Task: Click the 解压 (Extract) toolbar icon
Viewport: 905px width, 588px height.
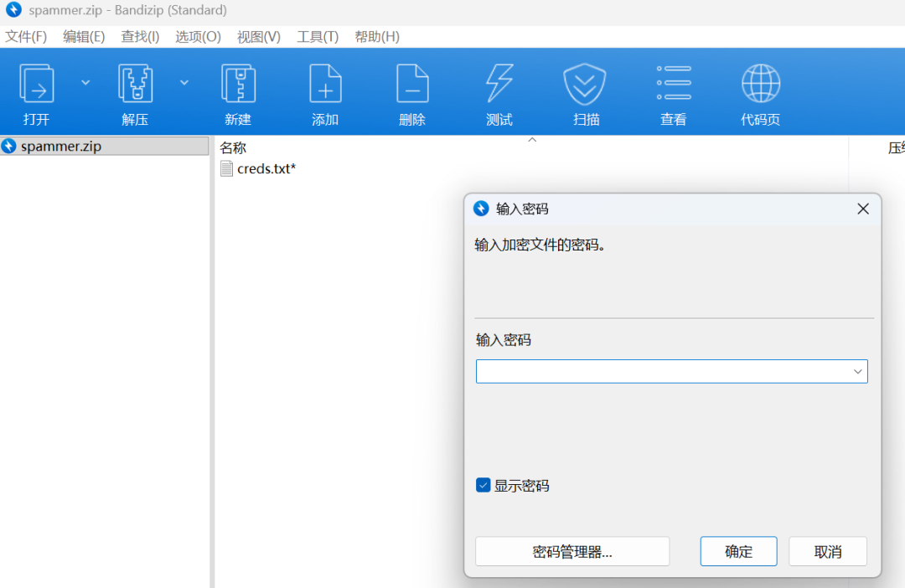Action: coord(135,85)
